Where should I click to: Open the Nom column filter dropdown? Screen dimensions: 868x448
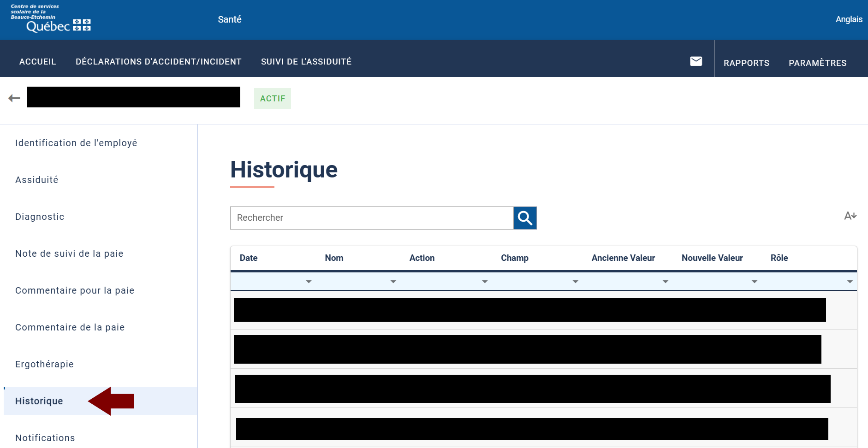point(393,281)
